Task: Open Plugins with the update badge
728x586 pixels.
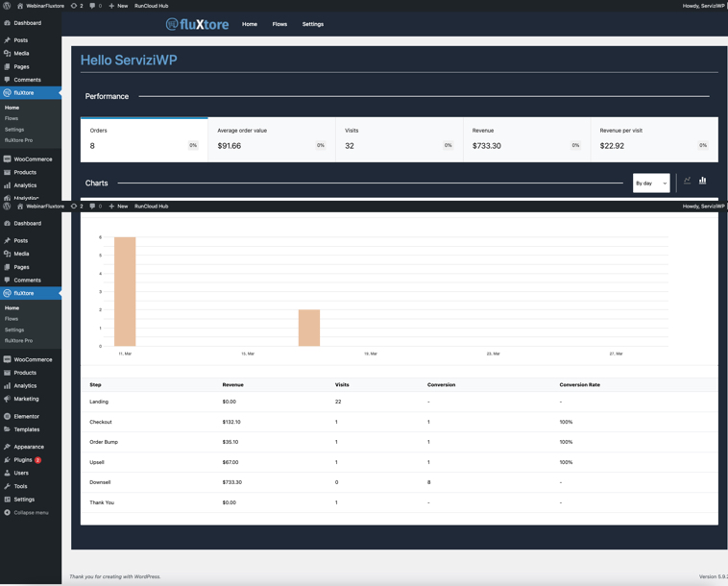Action: [23, 460]
